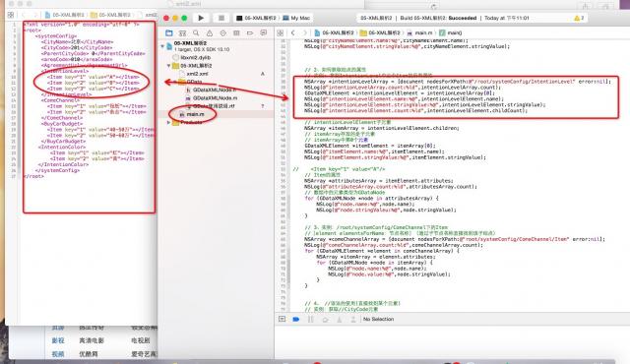This screenshot has height=364, width=630.
Task: Click the project breadcrumb in main editor jump bar
Action: coord(334,32)
